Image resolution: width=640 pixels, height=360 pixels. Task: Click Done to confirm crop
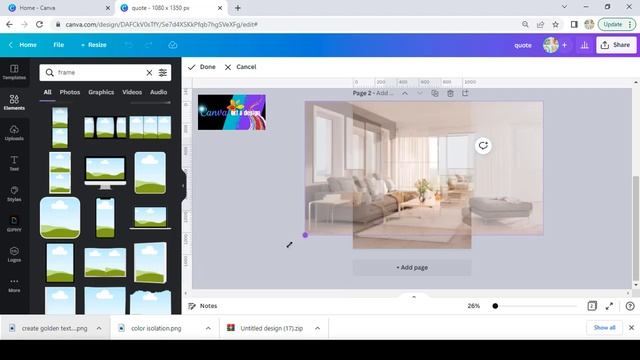coord(202,67)
